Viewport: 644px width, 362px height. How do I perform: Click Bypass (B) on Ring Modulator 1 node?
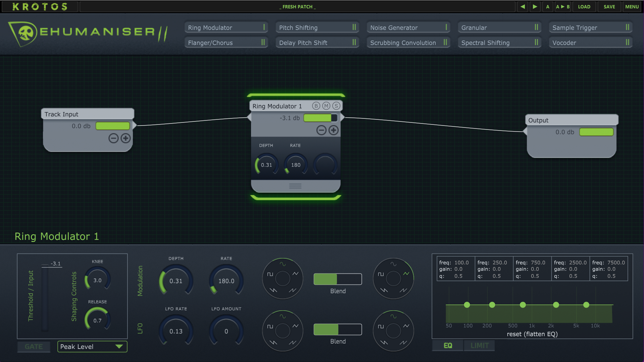pos(316,106)
